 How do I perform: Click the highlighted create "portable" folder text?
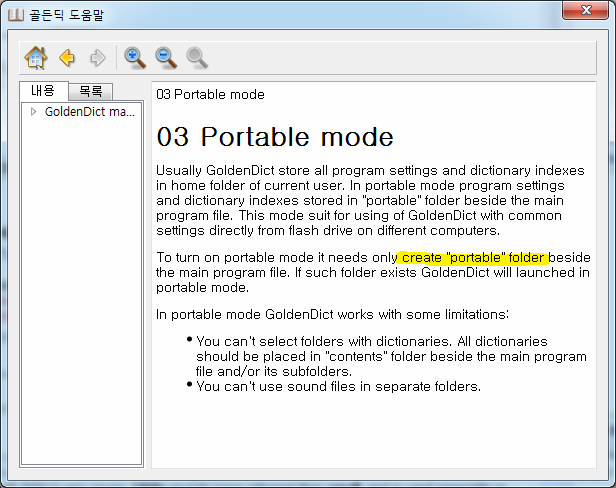473,258
